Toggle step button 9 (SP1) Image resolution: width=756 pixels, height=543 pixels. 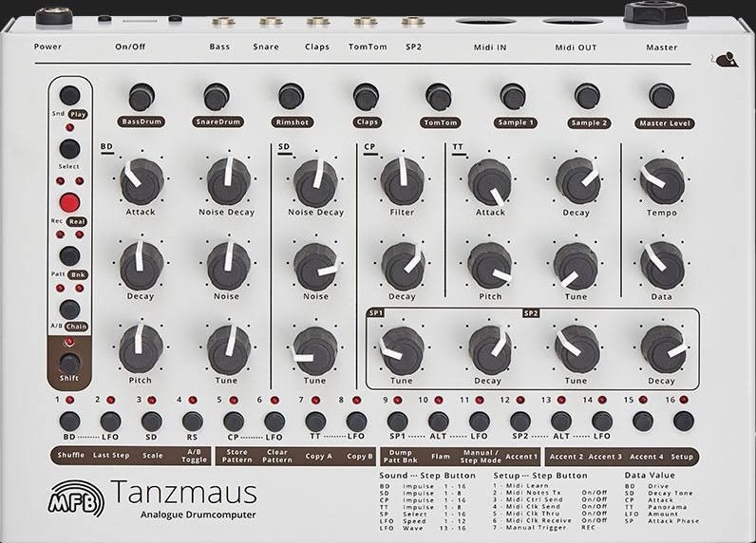(x=397, y=421)
